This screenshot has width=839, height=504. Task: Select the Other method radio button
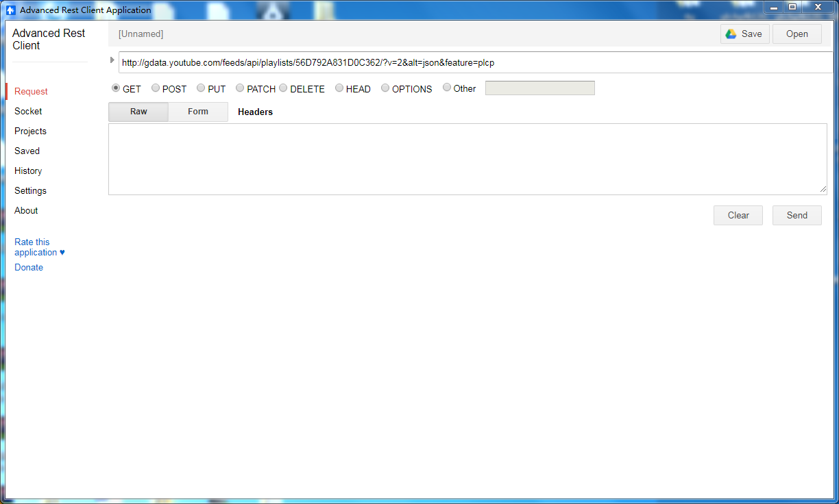(x=447, y=88)
